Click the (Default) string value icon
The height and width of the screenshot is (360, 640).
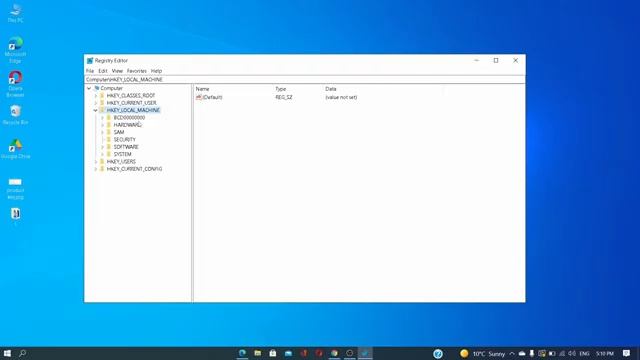(x=199, y=97)
